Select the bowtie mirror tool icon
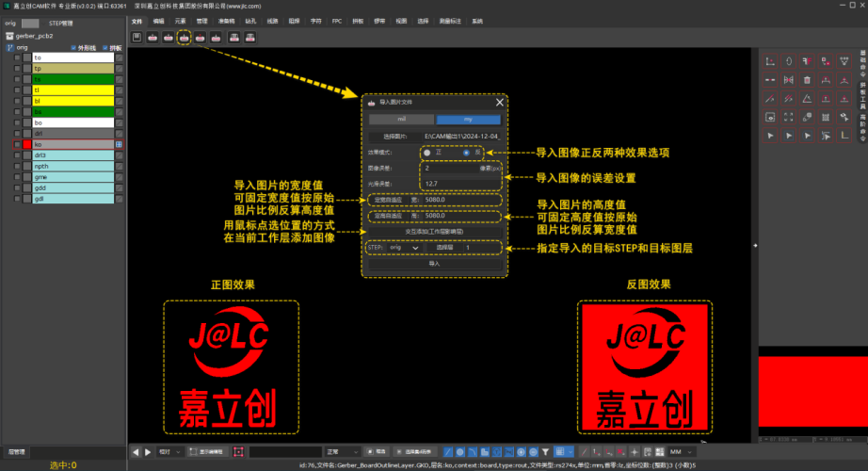 tap(789, 80)
